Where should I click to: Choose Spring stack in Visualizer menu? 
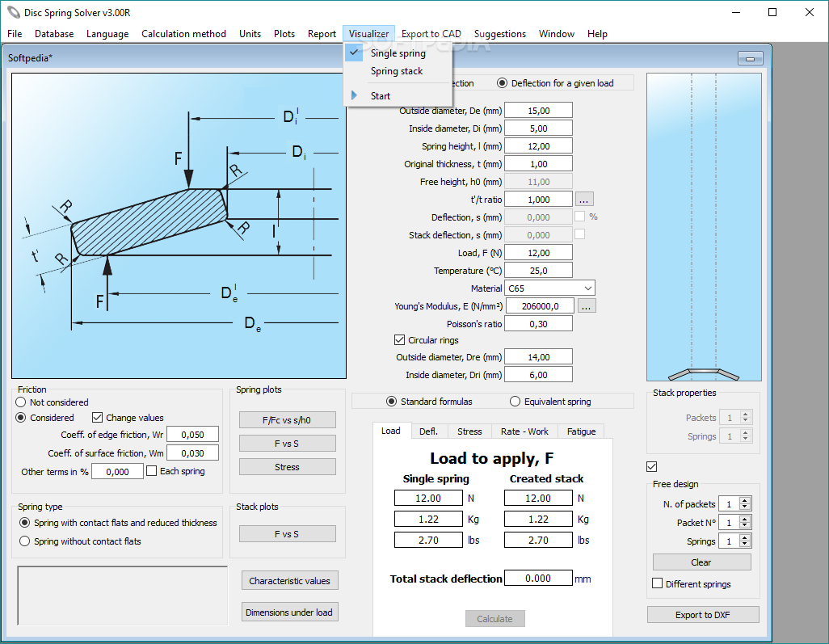[x=397, y=71]
